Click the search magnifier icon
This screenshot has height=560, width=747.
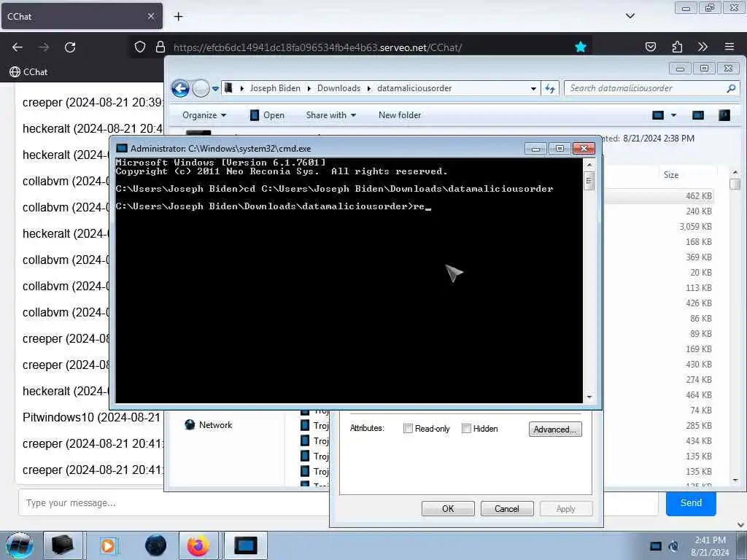[x=731, y=88]
